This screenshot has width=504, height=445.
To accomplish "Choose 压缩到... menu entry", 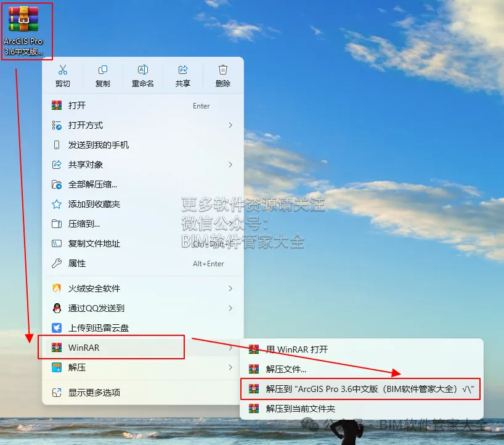I will [x=143, y=224].
